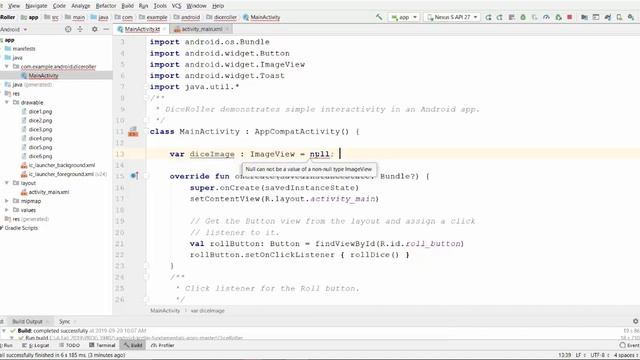Expand the mipmap folder in project tree
This screenshot has height=360, width=640.
click(x=7, y=201)
